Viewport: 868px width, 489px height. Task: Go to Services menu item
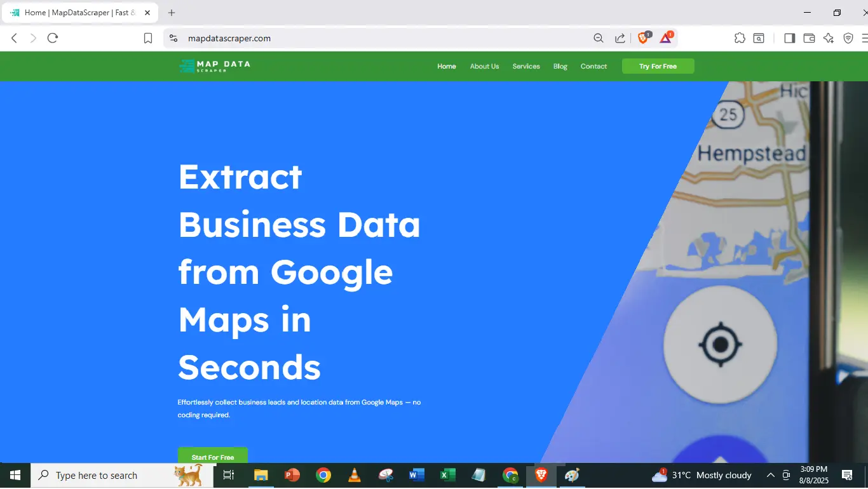[526, 66]
